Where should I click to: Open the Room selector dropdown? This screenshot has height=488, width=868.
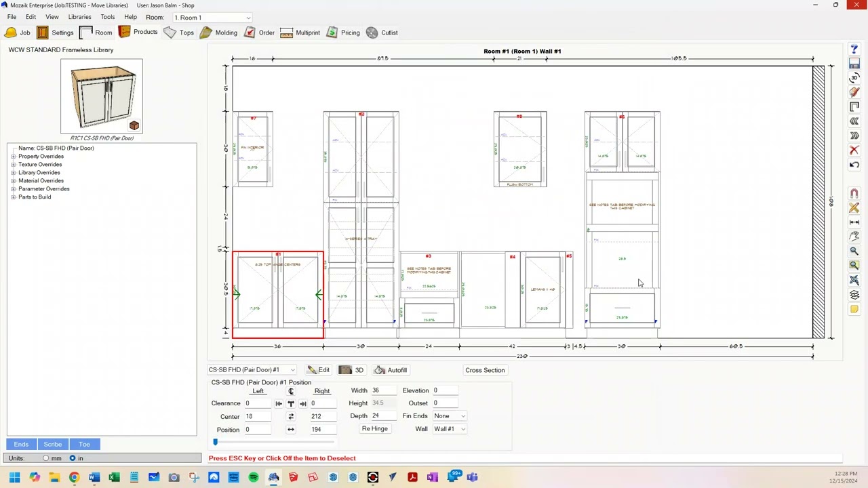[x=212, y=18]
